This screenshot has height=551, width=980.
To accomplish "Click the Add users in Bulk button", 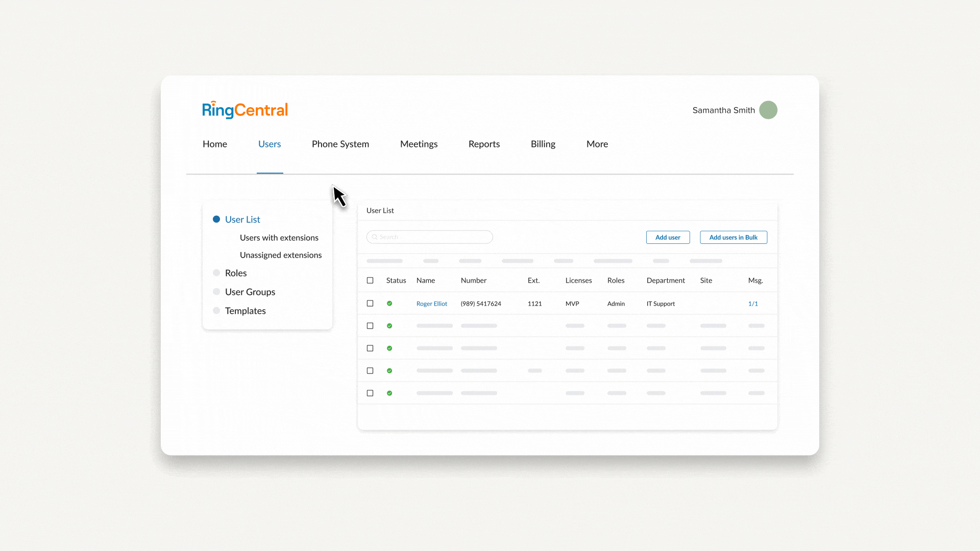I will click(733, 237).
